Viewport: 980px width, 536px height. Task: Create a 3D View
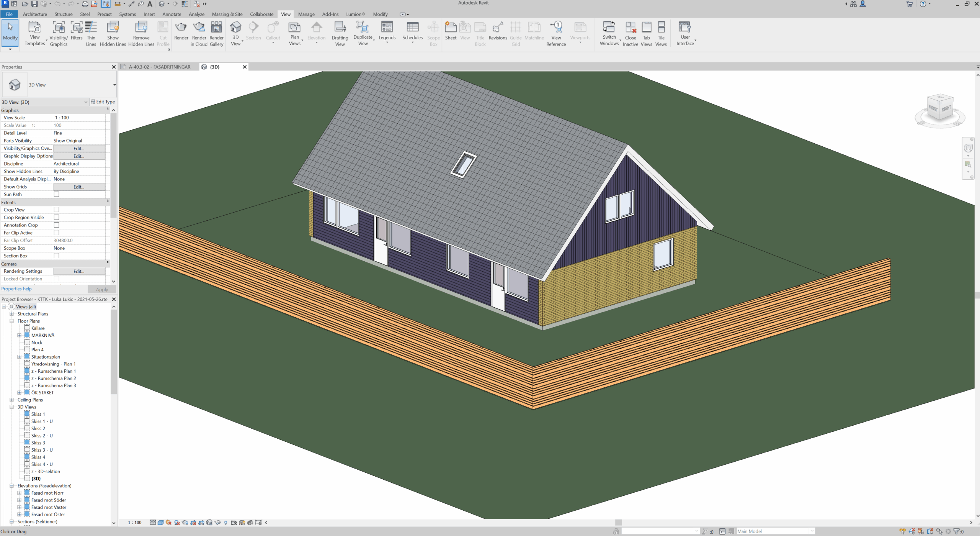coord(236,33)
